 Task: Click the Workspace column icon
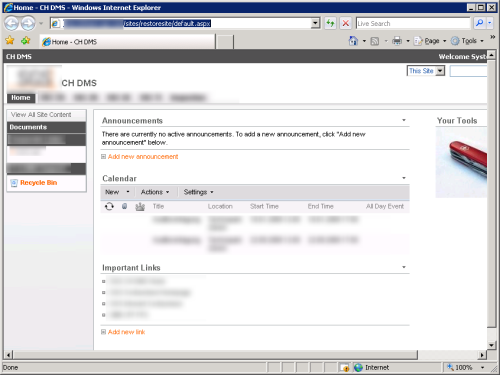click(140, 207)
